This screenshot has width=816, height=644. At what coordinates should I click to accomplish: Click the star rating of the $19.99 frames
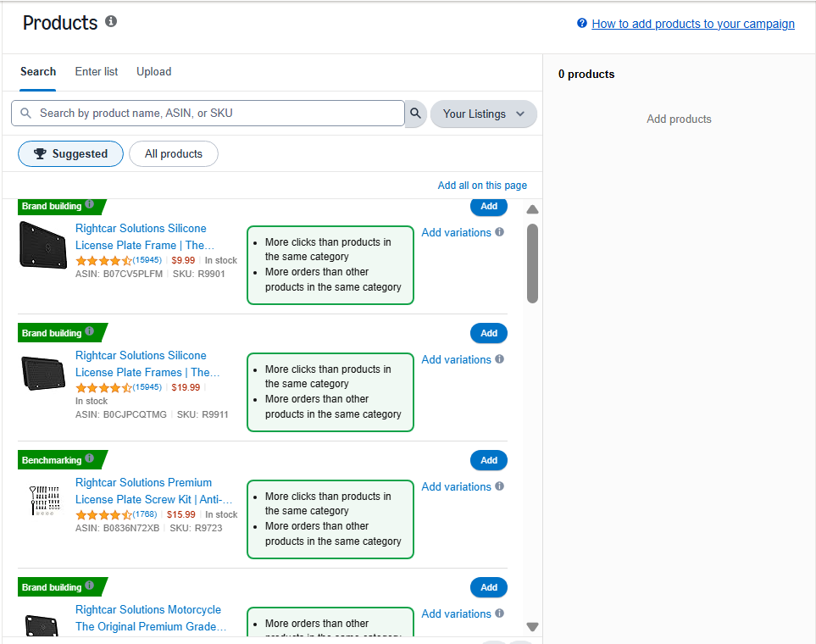103,387
